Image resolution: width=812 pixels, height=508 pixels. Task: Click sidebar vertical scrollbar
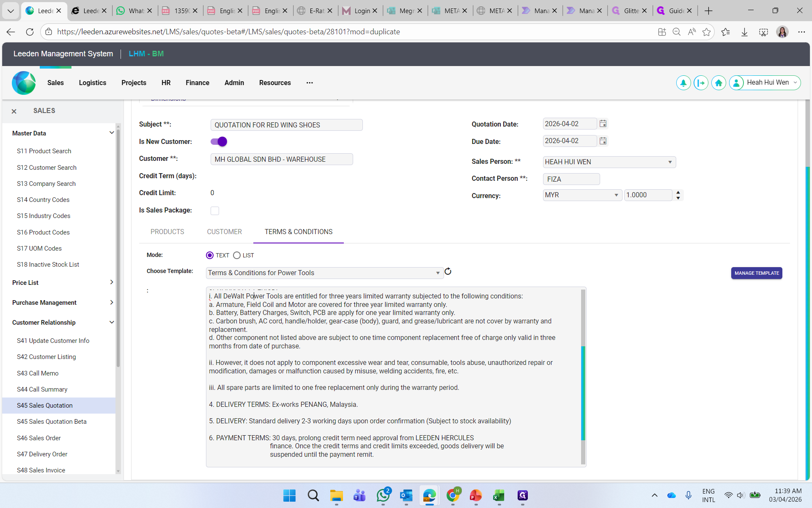click(x=118, y=248)
